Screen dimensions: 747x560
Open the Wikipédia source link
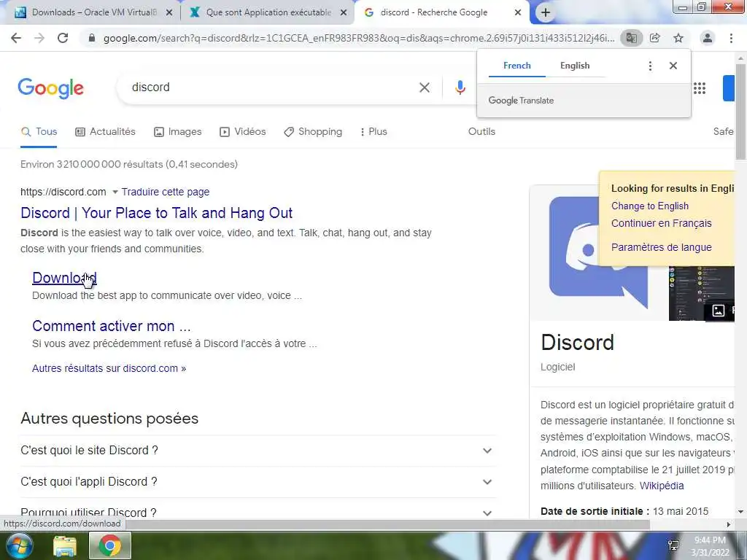(x=661, y=486)
